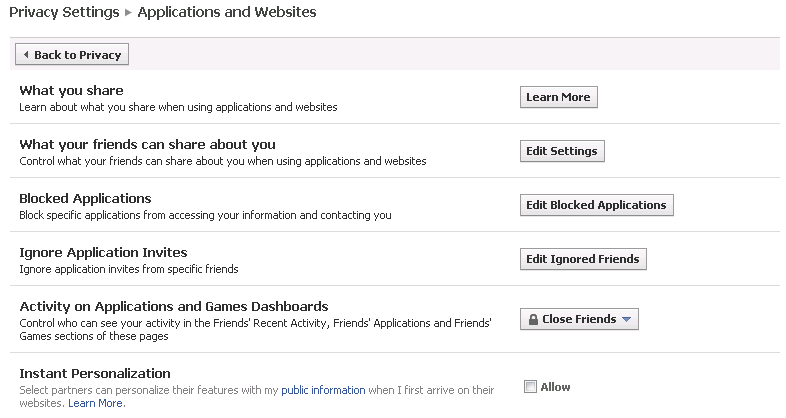Open the Close Friends audience dropdown
The height and width of the screenshot is (418, 786).
[579, 320]
